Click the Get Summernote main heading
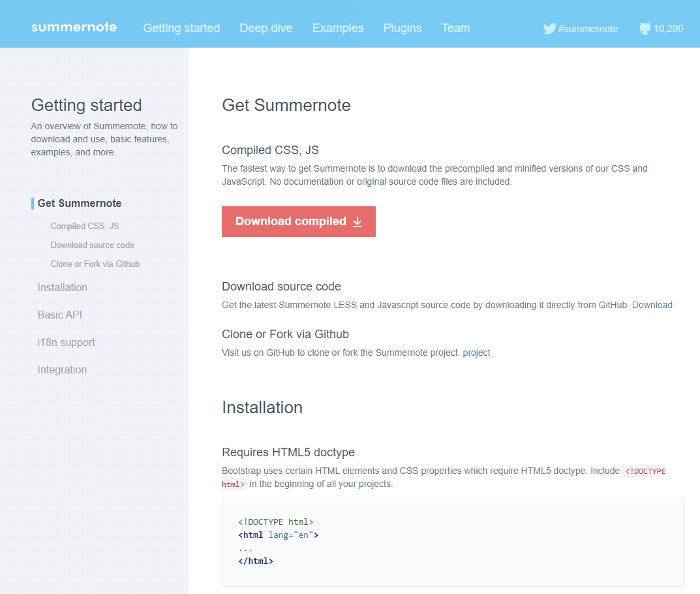 click(x=286, y=105)
